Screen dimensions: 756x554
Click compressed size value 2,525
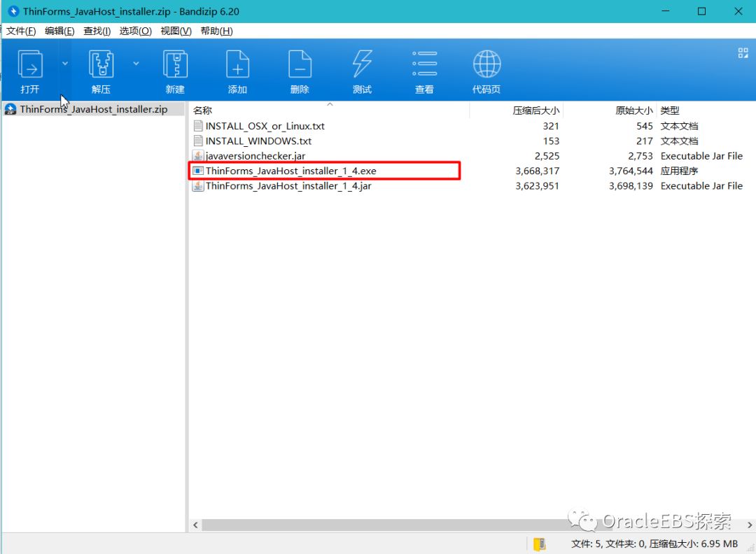click(x=547, y=156)
